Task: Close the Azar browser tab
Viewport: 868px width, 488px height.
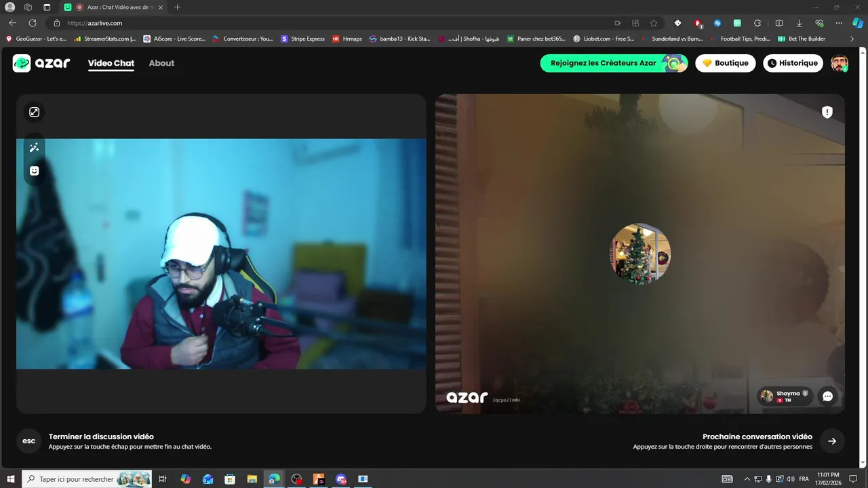Action: click(x=160, y=7)
